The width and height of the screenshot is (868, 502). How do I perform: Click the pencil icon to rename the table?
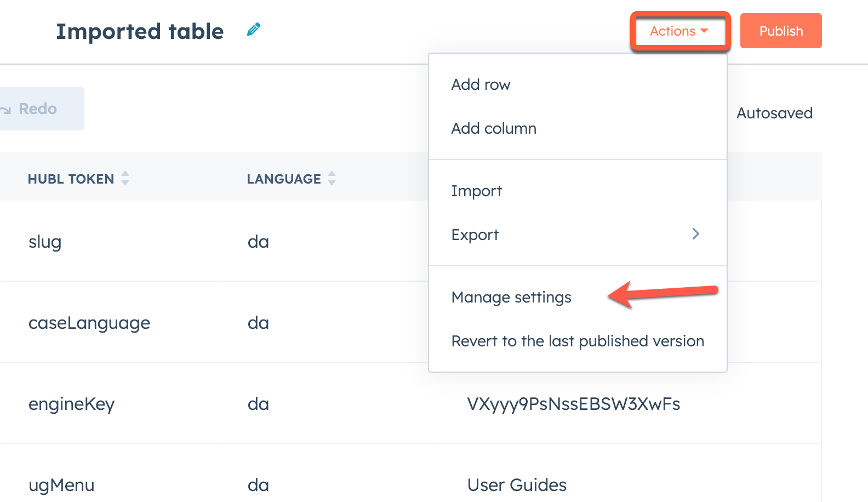click(x=254, y=30)
